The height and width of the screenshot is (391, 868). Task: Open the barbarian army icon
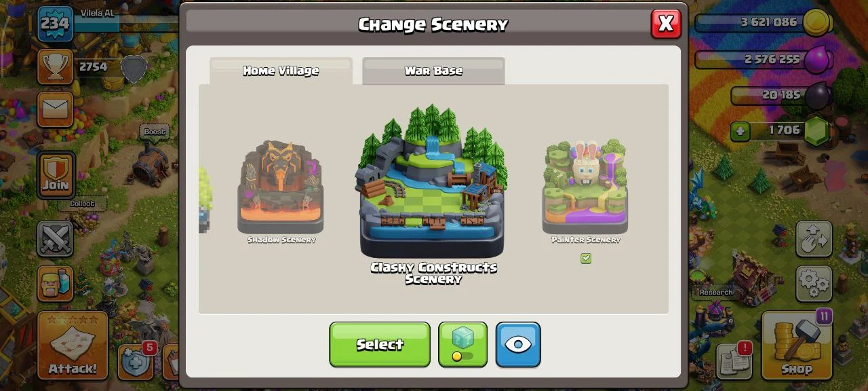coord(55,282)
